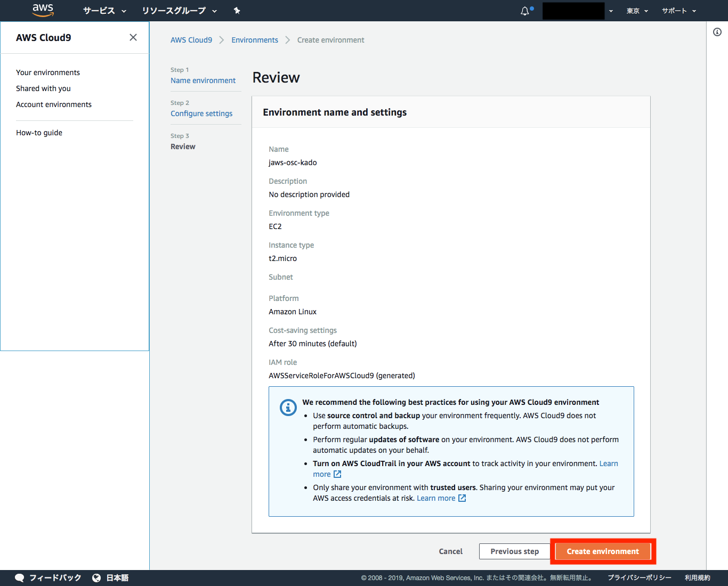Click the Create environment button
The width and height of the screenshot is (728, 586).
click(603, 551)
